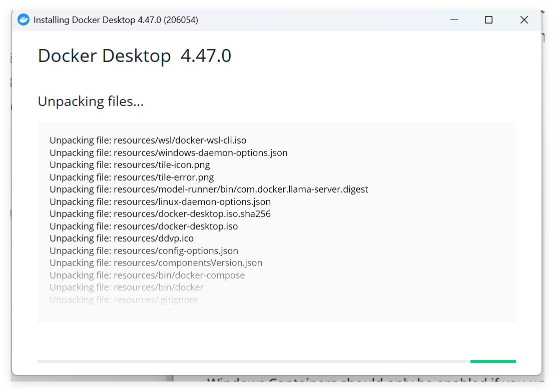
Task: Select the 'resources/bin/docker' log line
Action: tap(127, 287)
